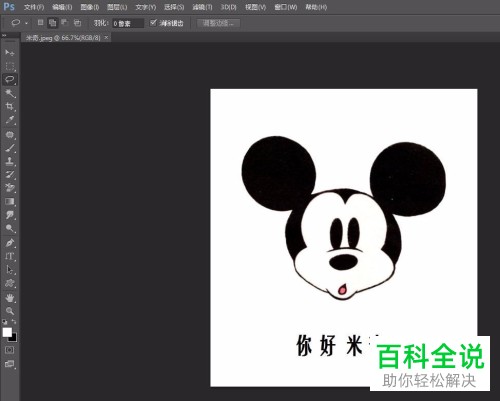
Task: Toggle Quick Mask mode
Action: tap(10, 350)
